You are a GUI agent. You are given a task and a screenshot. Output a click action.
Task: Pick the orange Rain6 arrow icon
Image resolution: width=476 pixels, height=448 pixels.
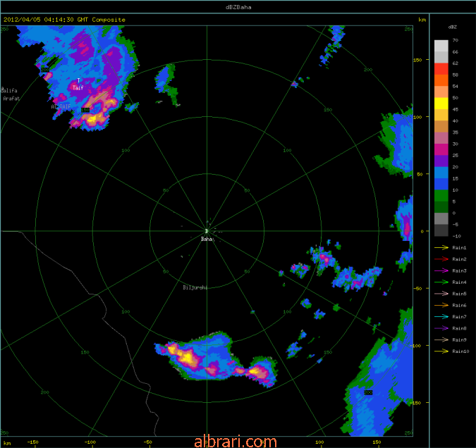(x=441, y=305)
